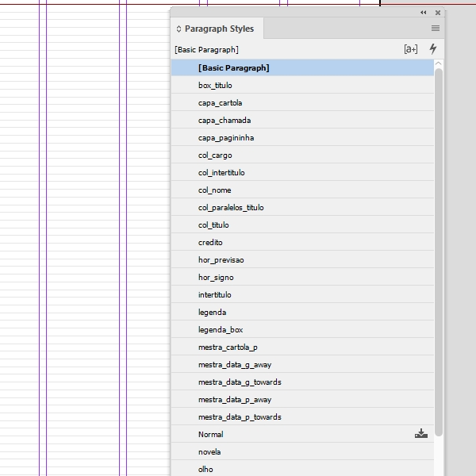Click the import icon on the Normal row

pyautogui.click(x=421, y=433)
